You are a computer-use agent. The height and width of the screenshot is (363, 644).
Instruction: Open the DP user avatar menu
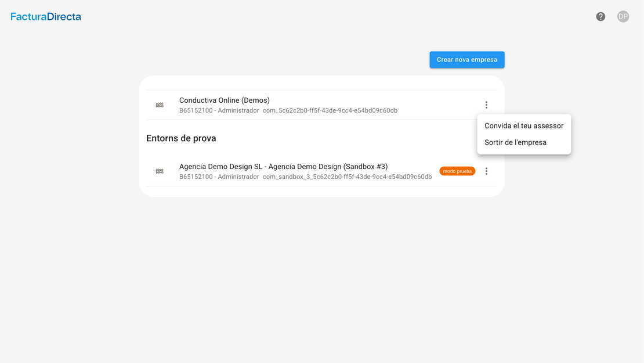point(623,17)
